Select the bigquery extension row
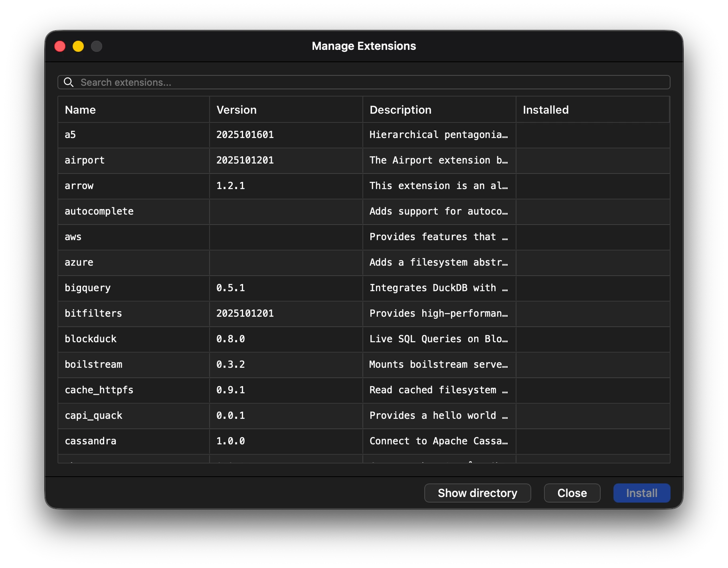 click(x=87, y=288)
